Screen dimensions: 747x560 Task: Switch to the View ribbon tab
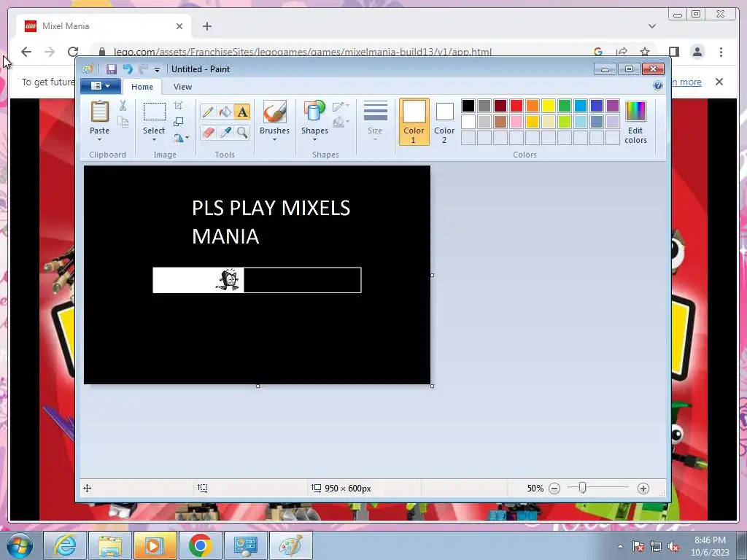[182, 87]
